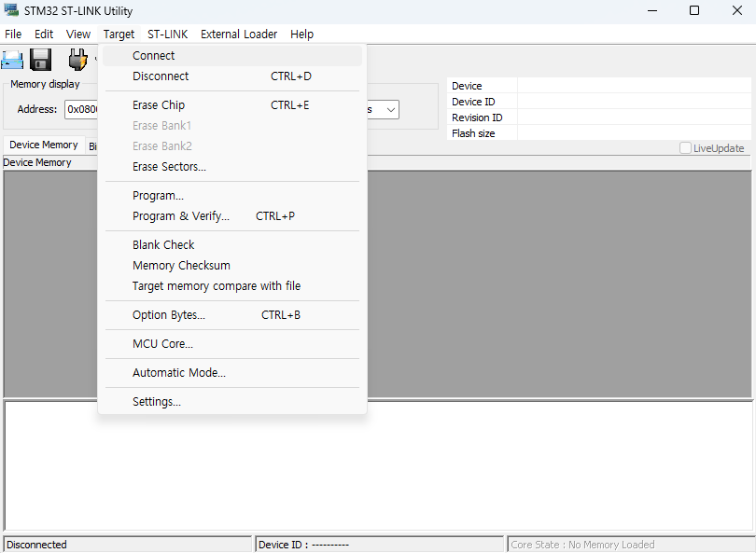Viewport: 756px width, 553px height.
Task: Open the External Loader menu
Action: pyautogui.click(x=239, y=35)
